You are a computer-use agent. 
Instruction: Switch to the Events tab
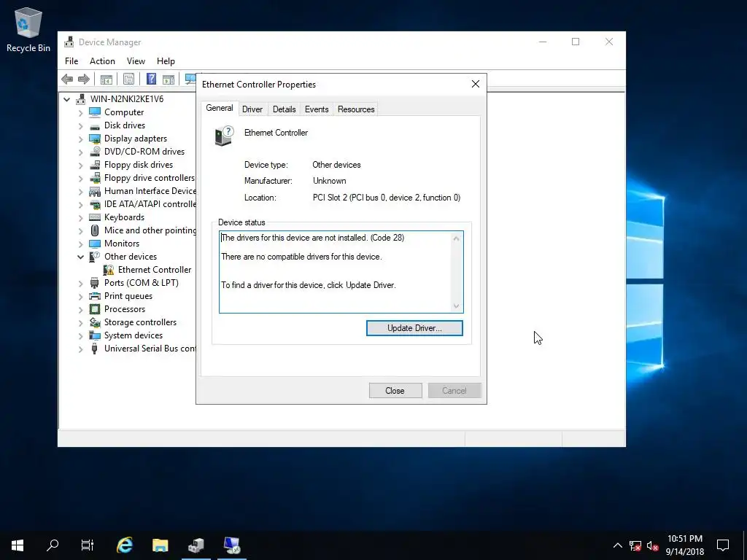[317, 109]
